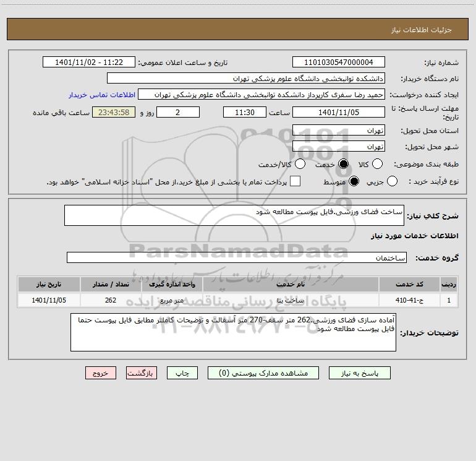Click the استان محل تحویل field تهران

(x=339, y=130)
